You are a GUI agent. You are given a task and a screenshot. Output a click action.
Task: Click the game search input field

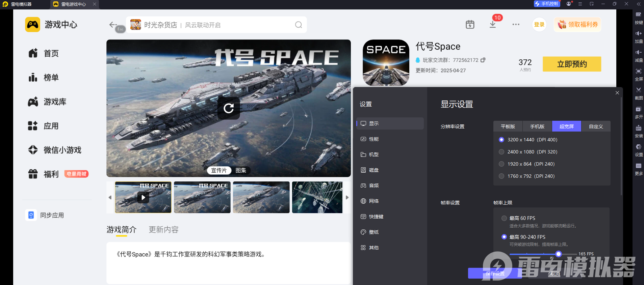(216, 25)
